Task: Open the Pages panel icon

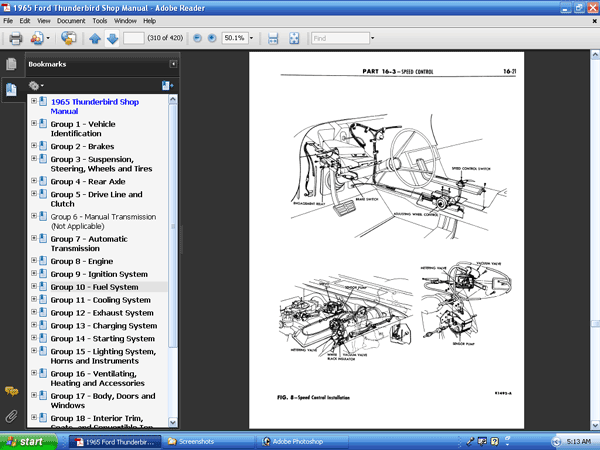Action: pyautogui.click(x=11, y=64)
